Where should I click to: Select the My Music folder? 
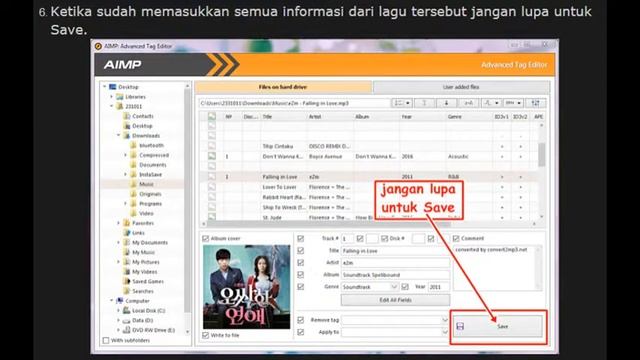tap(143, 252)
